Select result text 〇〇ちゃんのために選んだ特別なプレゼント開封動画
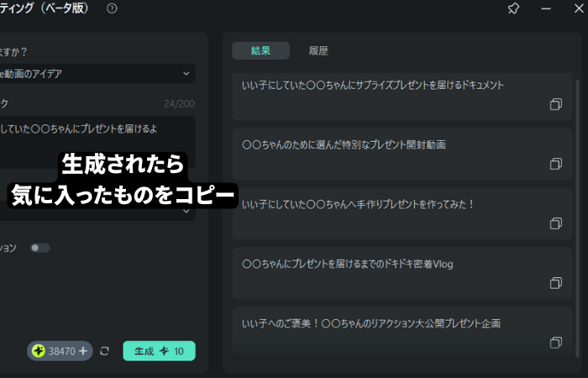The image size is (588, 378). click(x=344, y=144)
